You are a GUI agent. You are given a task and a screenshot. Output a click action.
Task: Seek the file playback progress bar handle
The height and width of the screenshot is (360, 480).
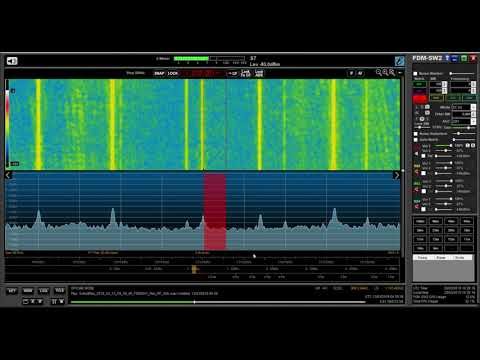(195, 302)
